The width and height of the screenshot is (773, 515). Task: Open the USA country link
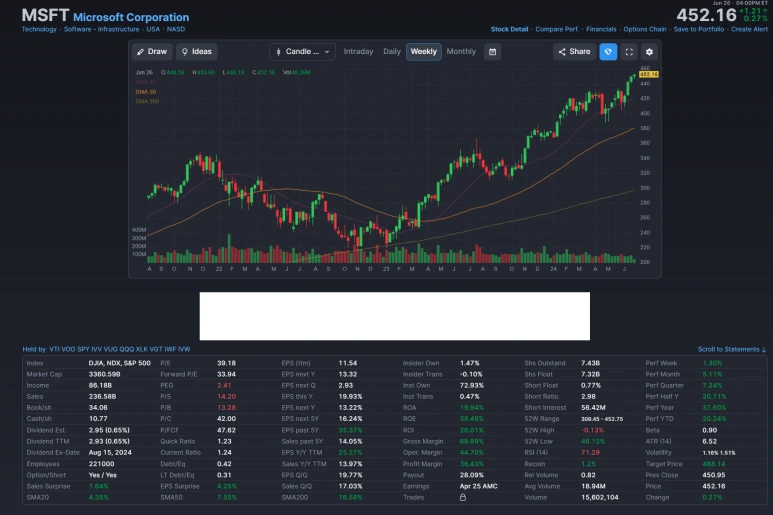153,29
